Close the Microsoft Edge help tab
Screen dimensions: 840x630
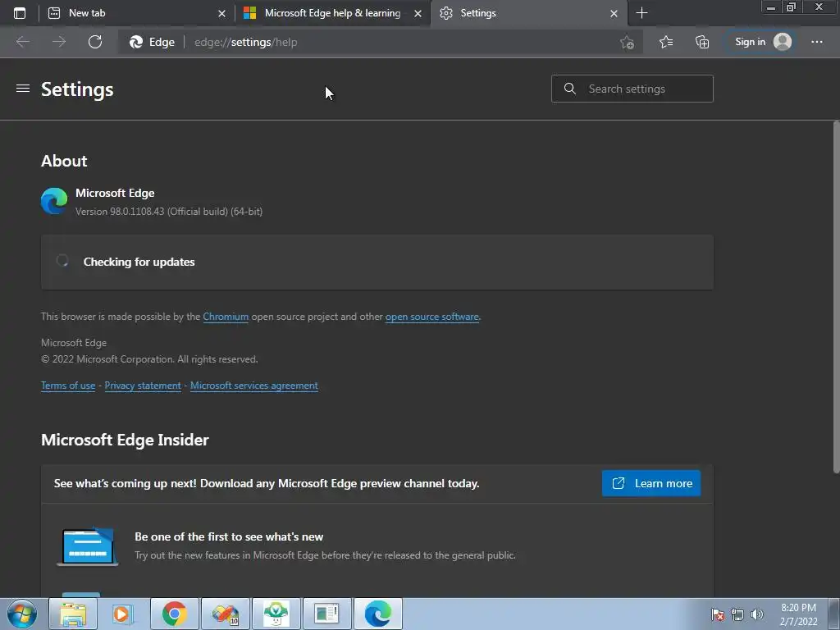(418, 13)
